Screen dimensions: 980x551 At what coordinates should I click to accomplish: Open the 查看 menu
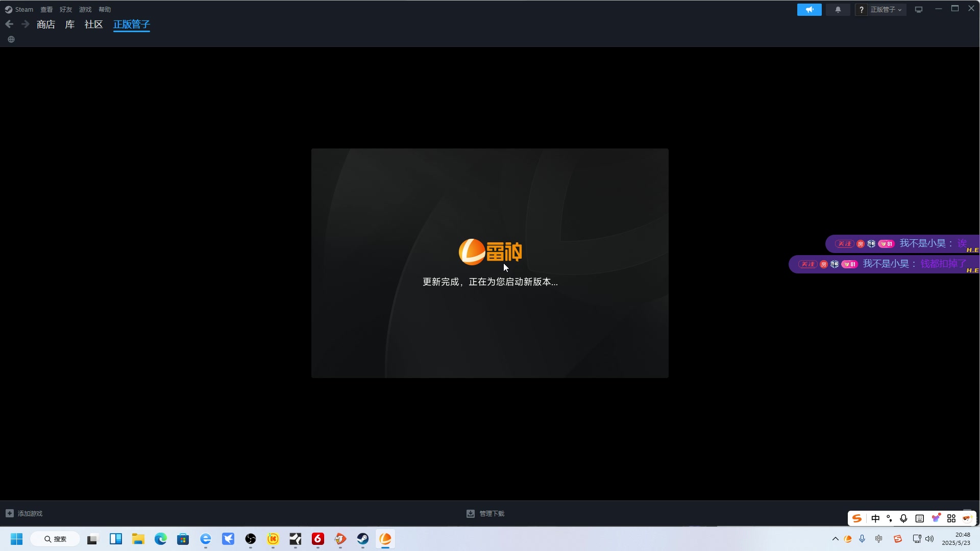tap(46, 9)
